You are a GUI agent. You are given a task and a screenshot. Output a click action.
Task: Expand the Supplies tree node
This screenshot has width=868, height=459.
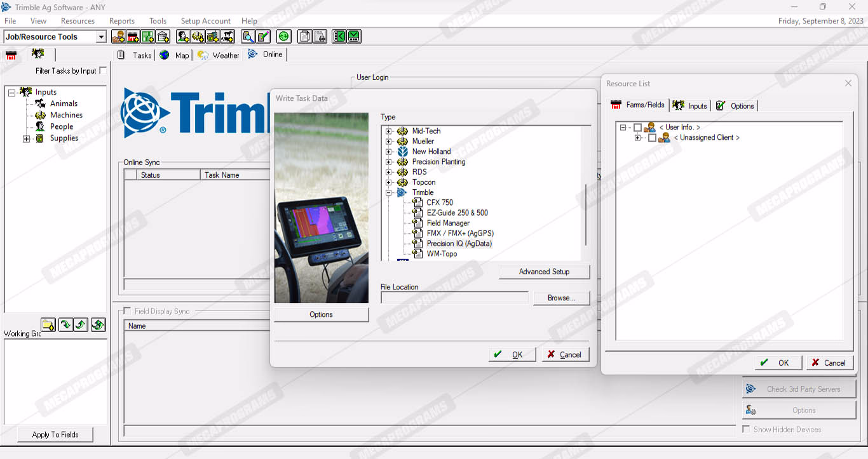(26, 139)
